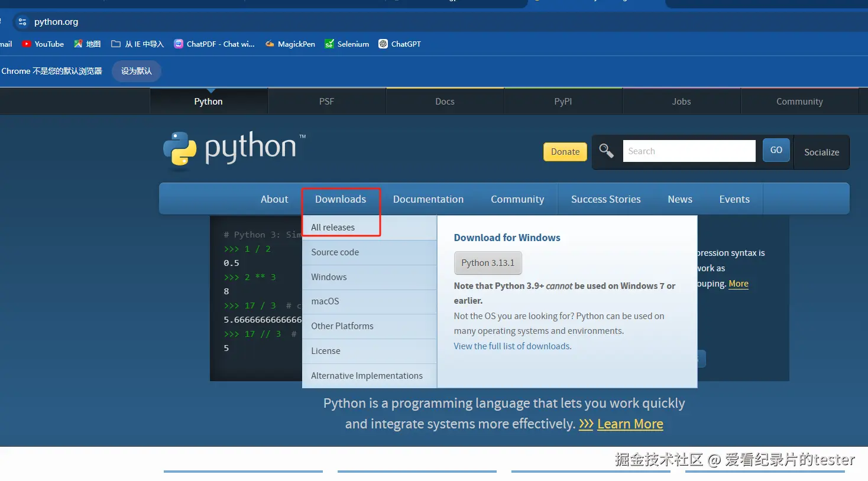Open the Success Stories menu
Screen dimensions: 868x481
click(x=606, y=199)
